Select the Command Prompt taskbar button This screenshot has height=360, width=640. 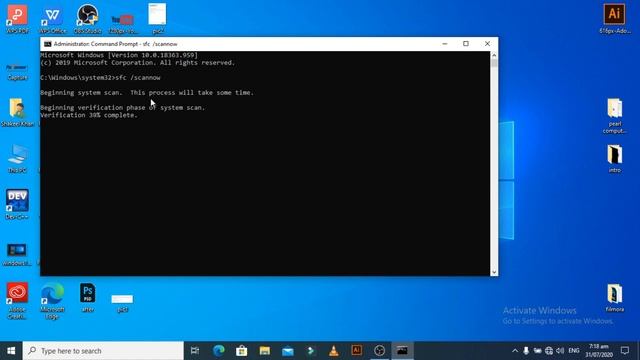(x=402, y=351)
